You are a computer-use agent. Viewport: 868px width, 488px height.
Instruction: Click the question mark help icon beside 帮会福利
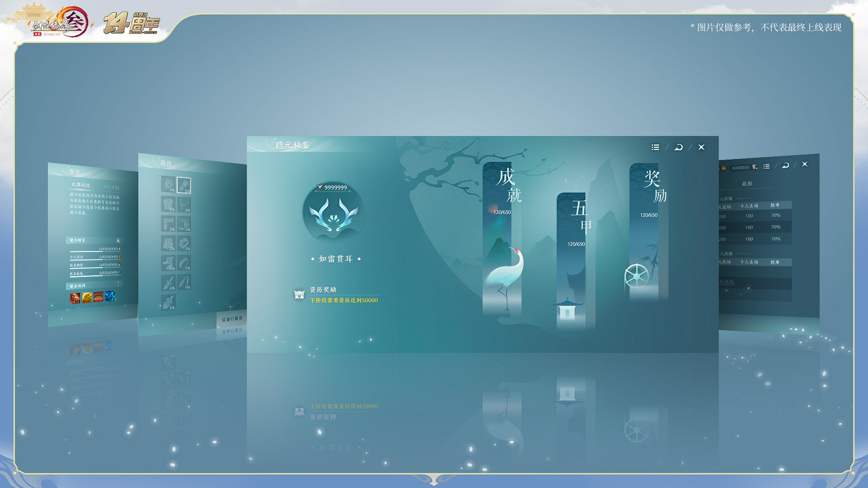[118, 284]
